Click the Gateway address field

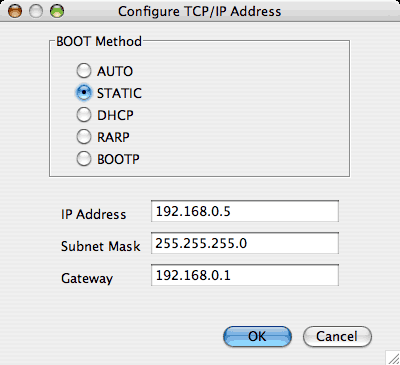[x=245, y=275]
